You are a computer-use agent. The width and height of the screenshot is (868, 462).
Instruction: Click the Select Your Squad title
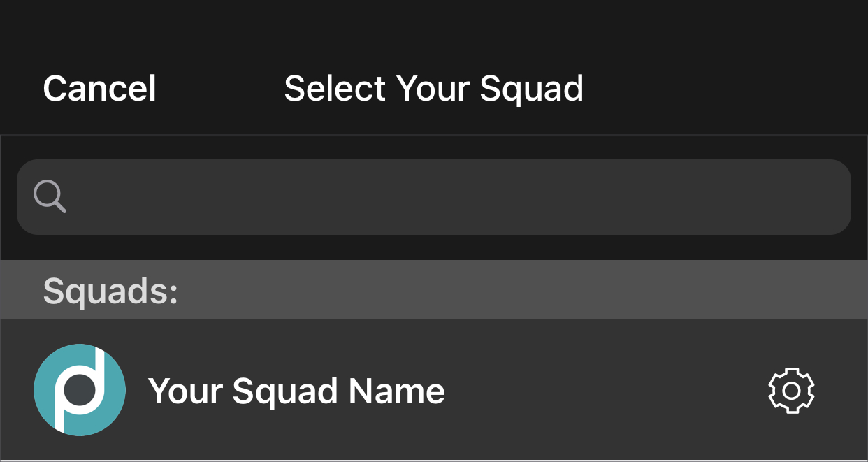coord(433,89)
